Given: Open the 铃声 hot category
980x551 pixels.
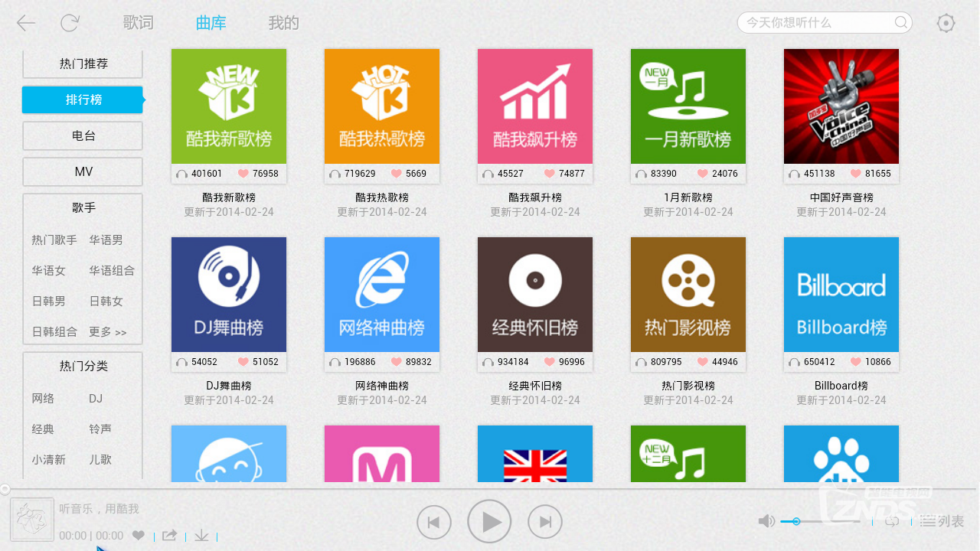Looking at the screenshot, I should 100,429.
